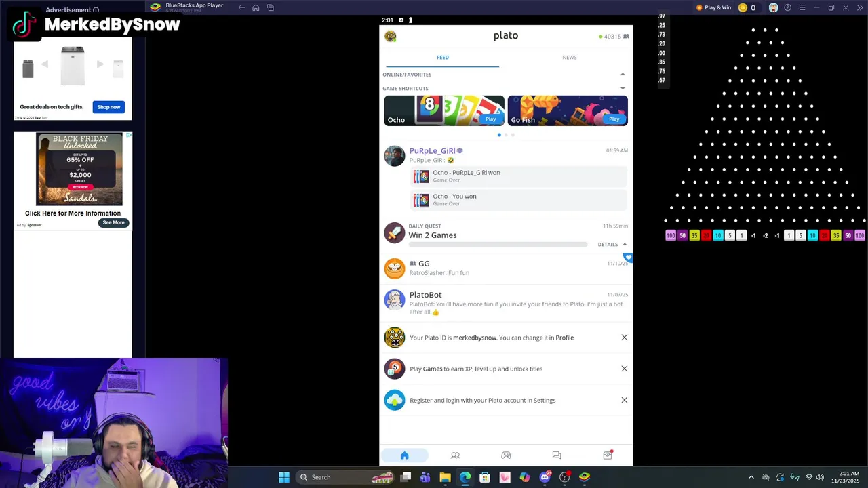Click the BlueStacks back arrow icon
Viewport: 868px width, 488px height.
pos(241,7)
